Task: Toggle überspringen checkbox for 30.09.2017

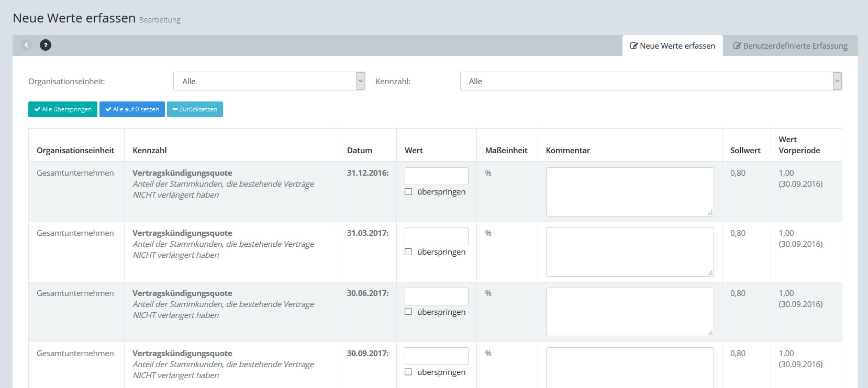Action: [x=408, y=372]
